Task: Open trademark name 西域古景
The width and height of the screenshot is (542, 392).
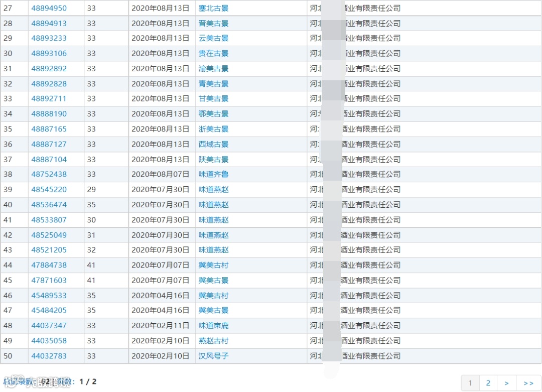Action: coord(213,145)
